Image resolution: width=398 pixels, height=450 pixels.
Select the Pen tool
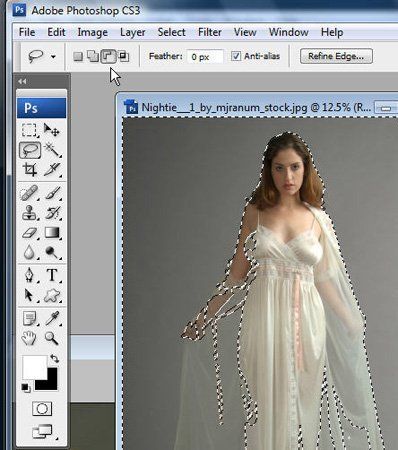pyautogui.click(x=30, y=275)
